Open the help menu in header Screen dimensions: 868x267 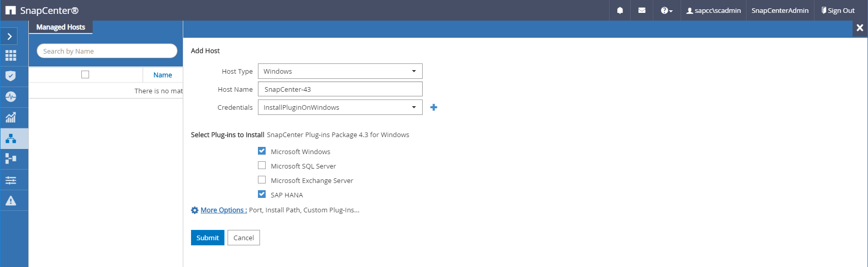pyautogui.click(x=666, y=10)
